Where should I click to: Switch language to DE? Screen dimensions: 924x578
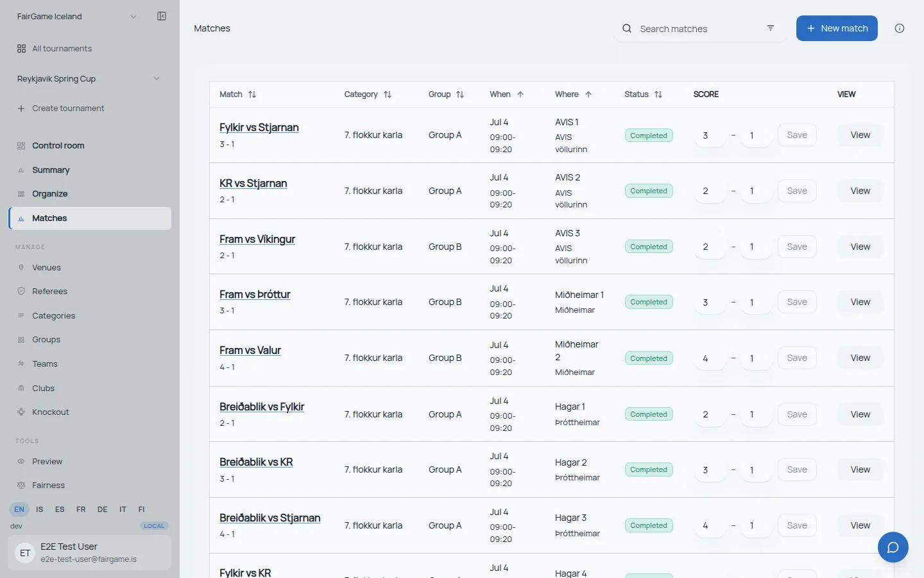coord(103,509)
